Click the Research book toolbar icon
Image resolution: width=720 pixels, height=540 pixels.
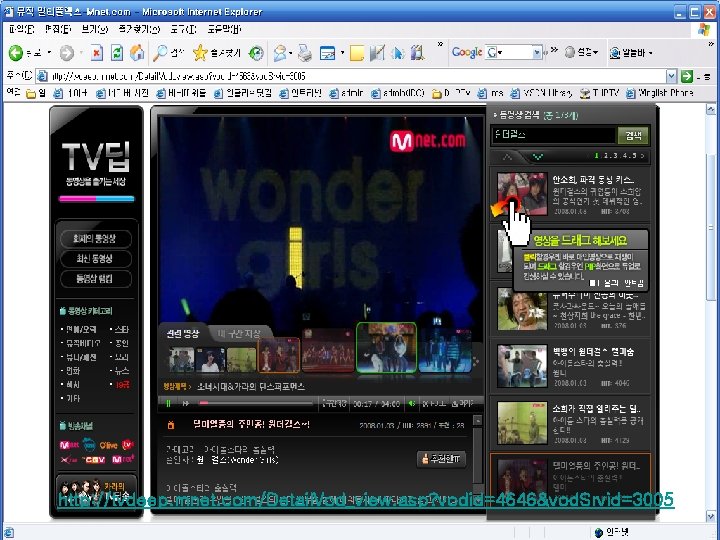[417, 53]
